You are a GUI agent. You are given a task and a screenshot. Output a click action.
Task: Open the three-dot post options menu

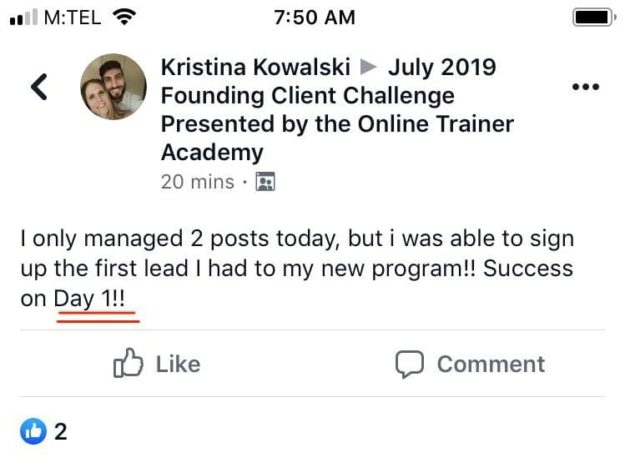click(x=584, y=87)
